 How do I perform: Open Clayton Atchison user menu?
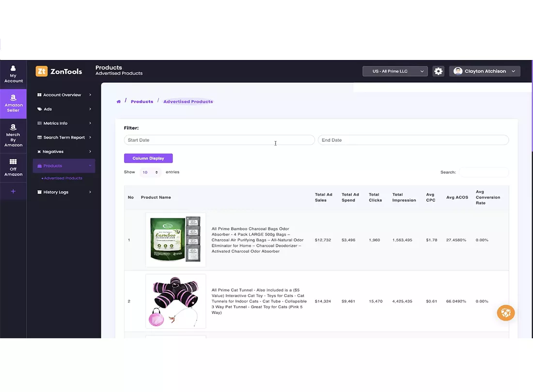pyautogui.click(x=485, y=71)
